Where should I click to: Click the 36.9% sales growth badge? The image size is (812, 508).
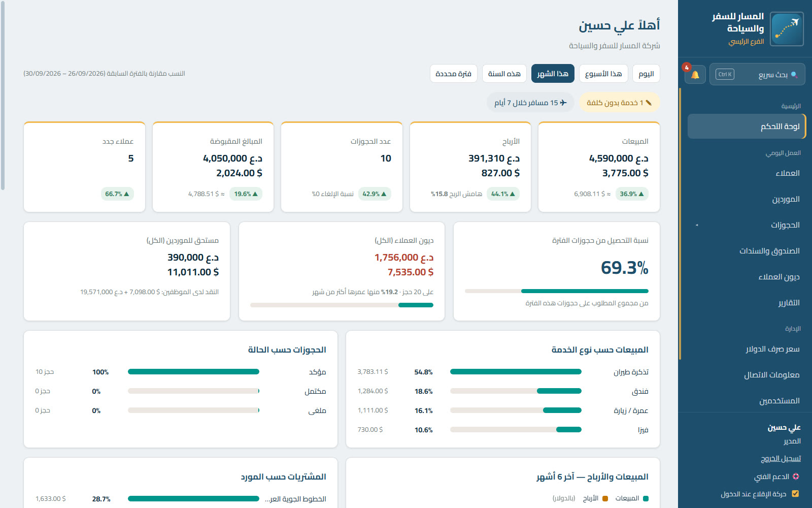tap(632, 194)
